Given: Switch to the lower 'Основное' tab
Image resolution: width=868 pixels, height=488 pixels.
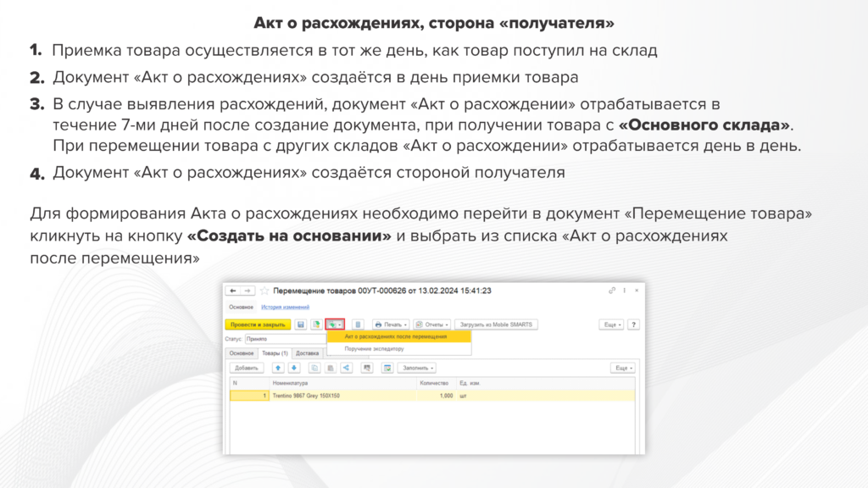Looking at the screenshot, I should (x=242, y=353).
